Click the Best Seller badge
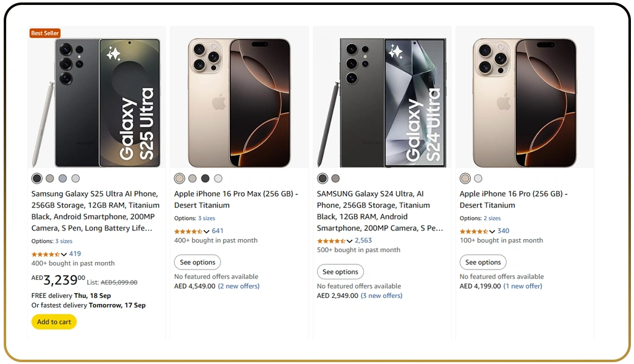Screen dimensions: 634x364 44,33
